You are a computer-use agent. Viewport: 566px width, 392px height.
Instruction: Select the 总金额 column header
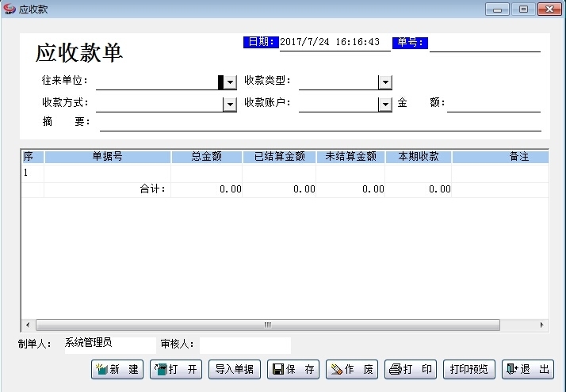206,157
